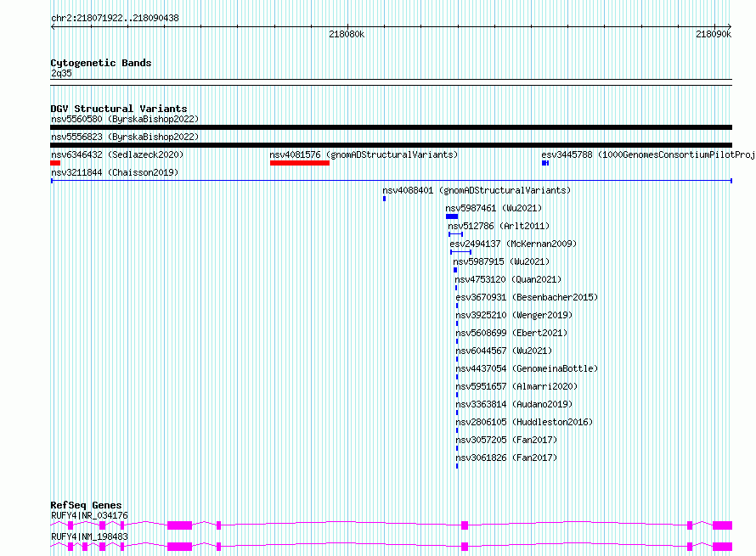756x556 pixels.
Task: Click the blue bracket under esv2494137
Action: [461, 252]
